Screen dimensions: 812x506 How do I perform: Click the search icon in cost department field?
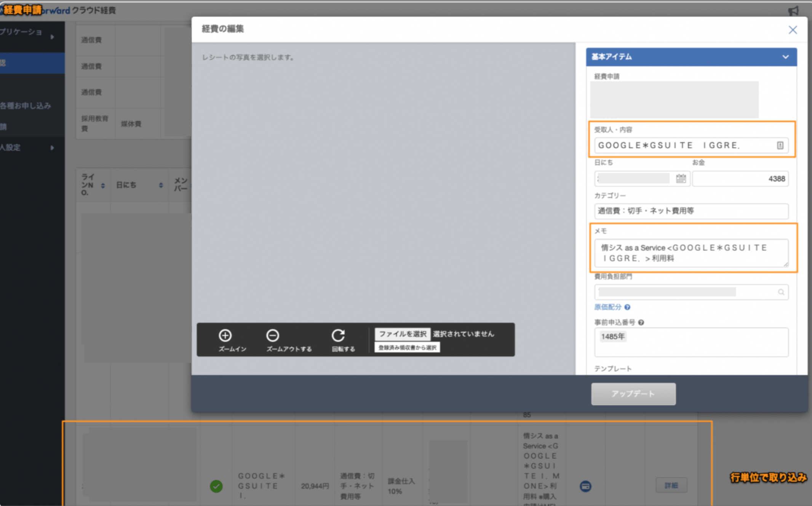click(781, 292)
